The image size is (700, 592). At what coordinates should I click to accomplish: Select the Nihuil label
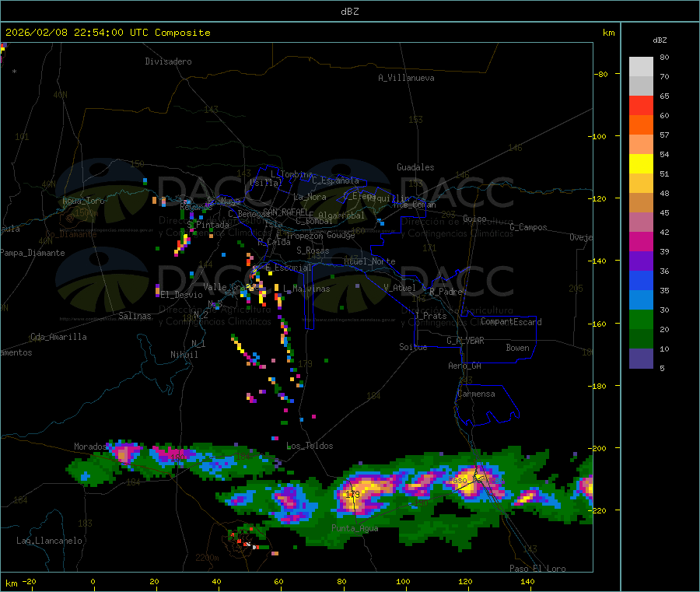click(184, 355)
